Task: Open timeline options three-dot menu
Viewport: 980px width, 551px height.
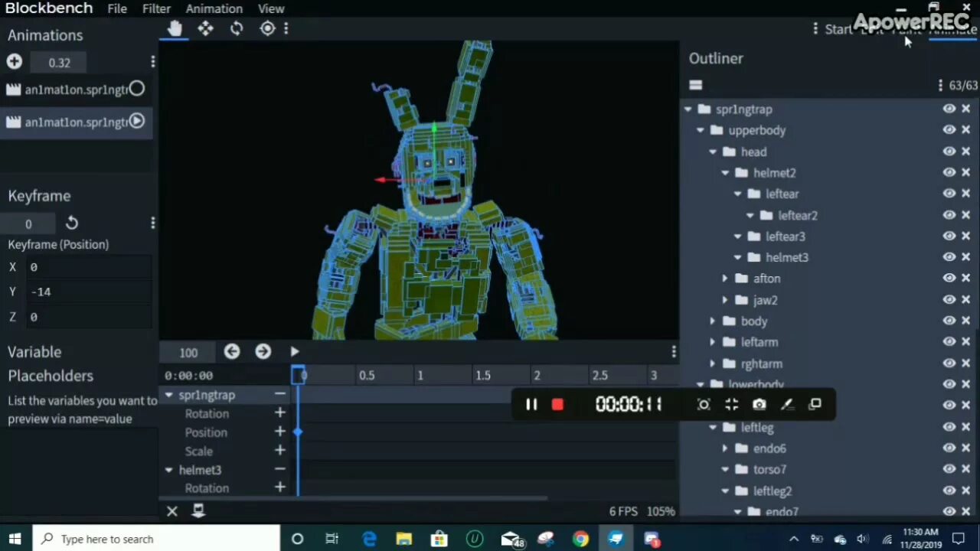Action: [674, 352]
